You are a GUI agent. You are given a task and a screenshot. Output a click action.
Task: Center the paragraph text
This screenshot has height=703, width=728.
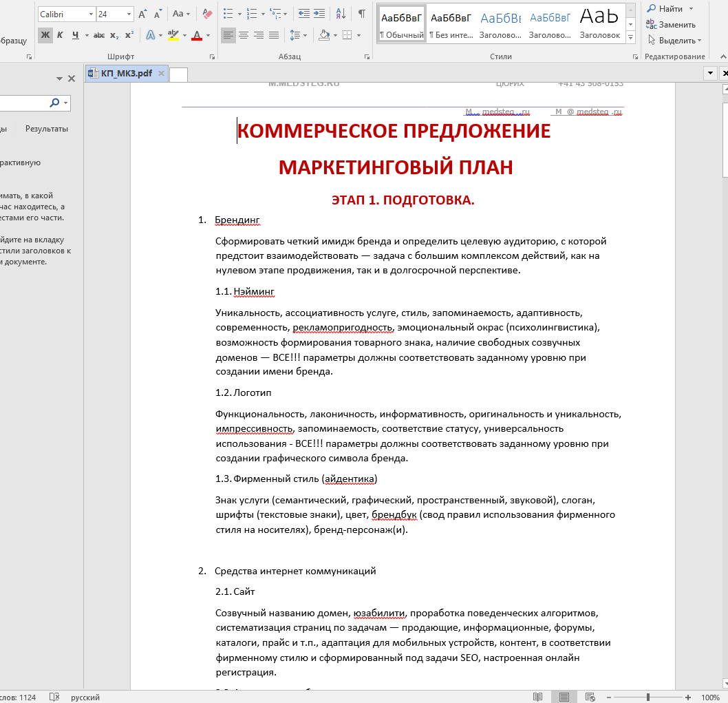click(x=244, y=35)
